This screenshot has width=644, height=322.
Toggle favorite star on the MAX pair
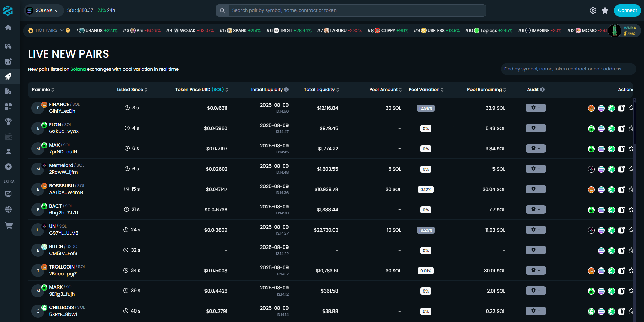[x=631, y=148]
